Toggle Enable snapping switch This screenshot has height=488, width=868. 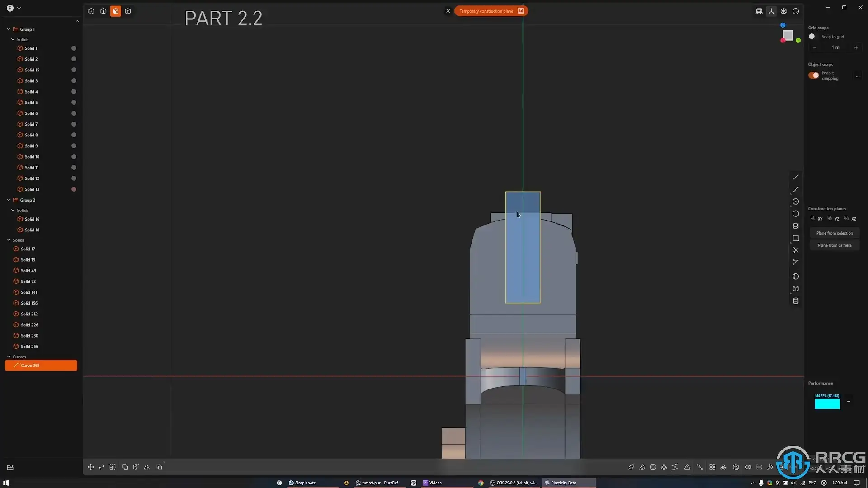tap(814, 75)
